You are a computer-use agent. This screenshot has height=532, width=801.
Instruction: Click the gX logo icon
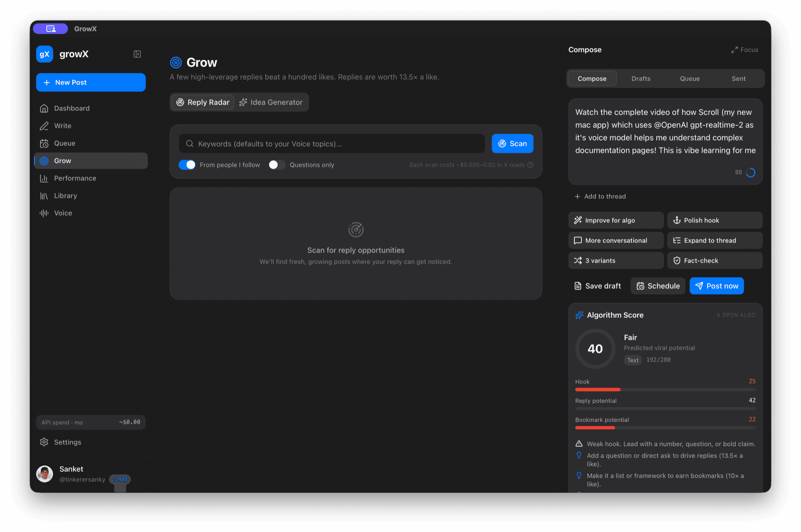[44, 54]
